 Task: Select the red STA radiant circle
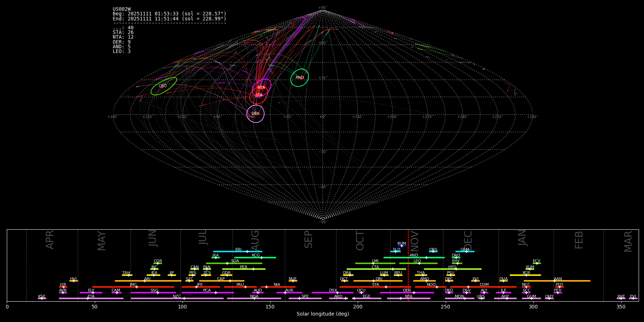coord(259,95)
